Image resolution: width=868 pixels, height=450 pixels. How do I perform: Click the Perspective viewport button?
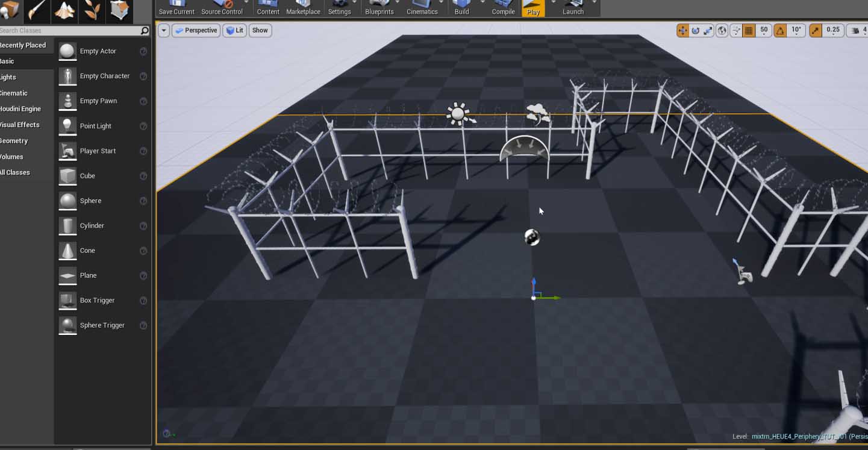(196, 30)
